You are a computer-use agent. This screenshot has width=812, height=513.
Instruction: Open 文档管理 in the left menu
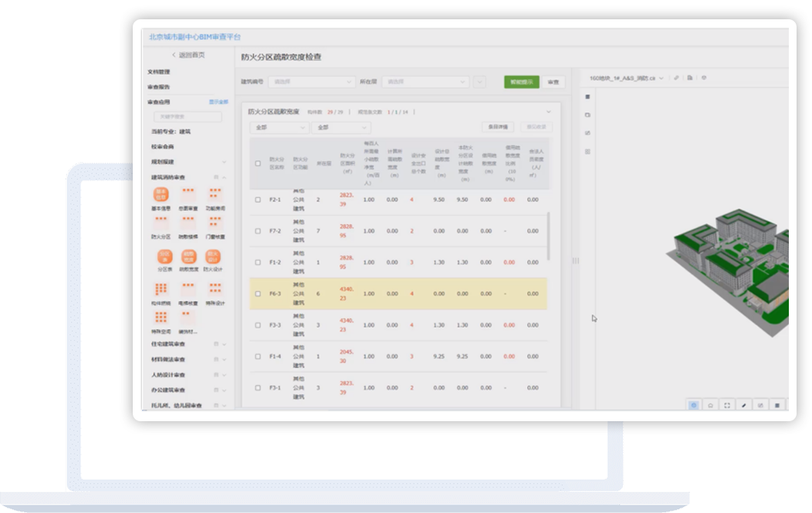pos(159,72)
